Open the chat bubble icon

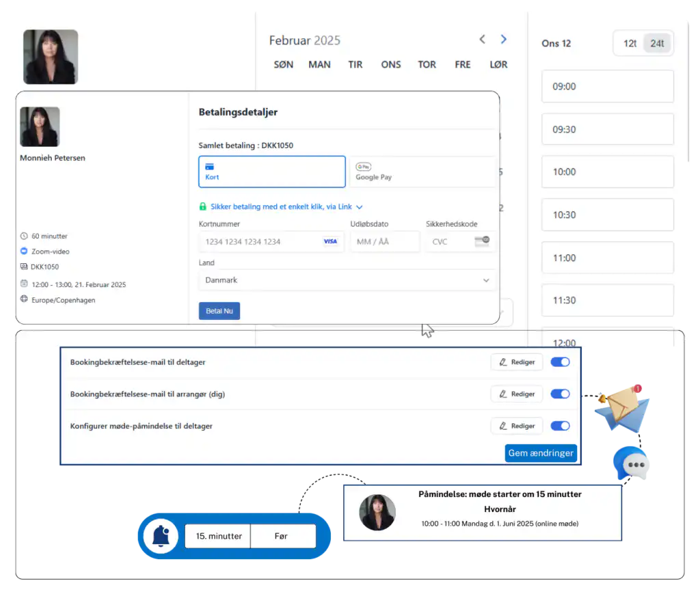click(632, 464)
